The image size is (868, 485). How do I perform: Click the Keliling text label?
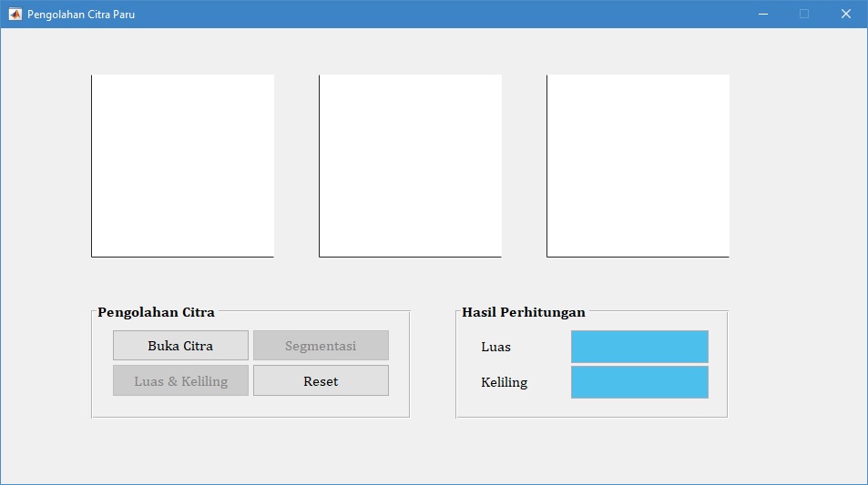505,382
